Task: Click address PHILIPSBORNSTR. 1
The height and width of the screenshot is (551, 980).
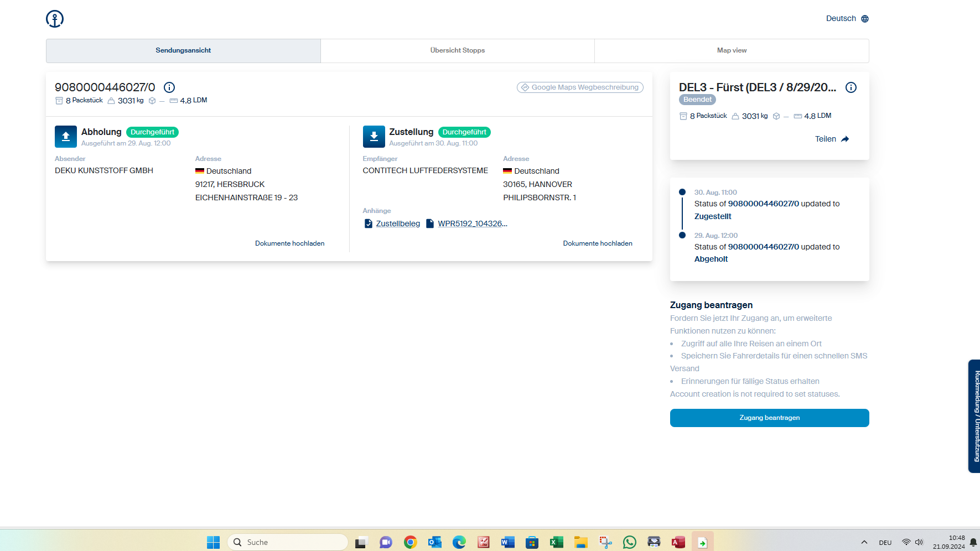Action: 540,197
